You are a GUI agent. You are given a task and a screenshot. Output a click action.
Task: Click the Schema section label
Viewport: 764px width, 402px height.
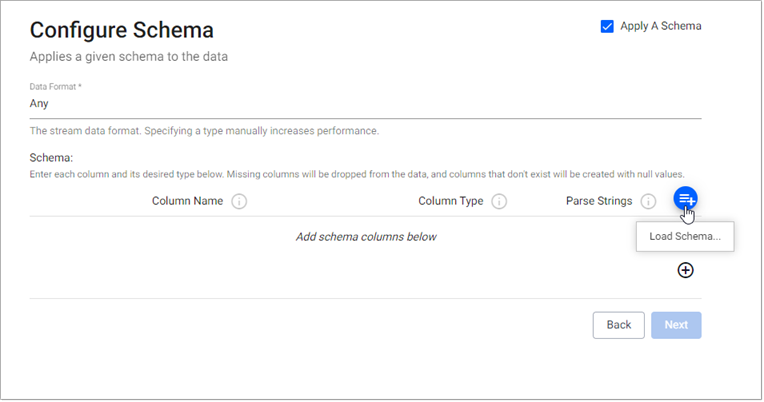(52, 158)
